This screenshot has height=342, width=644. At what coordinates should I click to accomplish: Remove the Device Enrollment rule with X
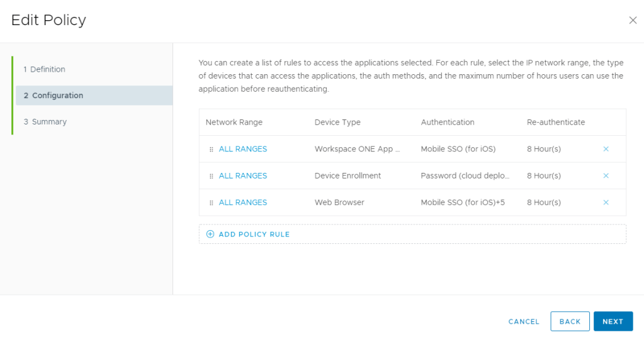coord(606,176)
